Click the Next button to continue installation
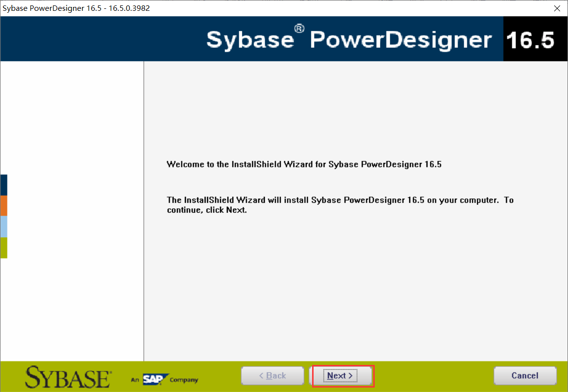Viewport: 568px width, 392px height. click(x=342, y=375)
